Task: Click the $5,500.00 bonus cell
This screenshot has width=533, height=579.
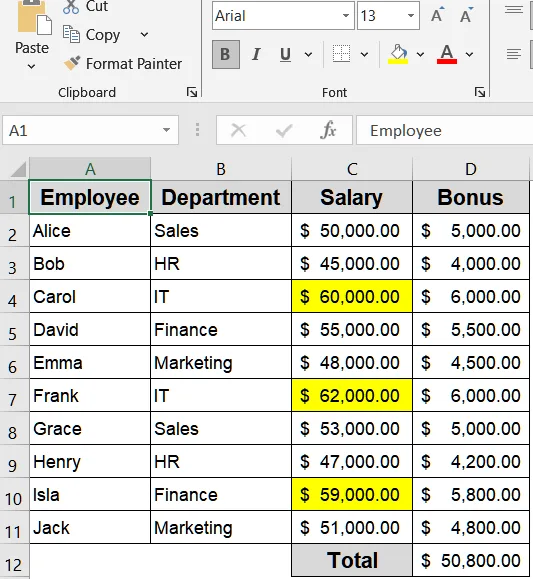Action: click(471, 329)
